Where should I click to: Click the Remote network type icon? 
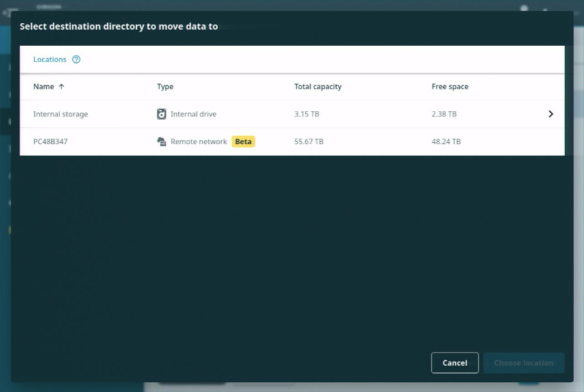click(x=162, y=141)
